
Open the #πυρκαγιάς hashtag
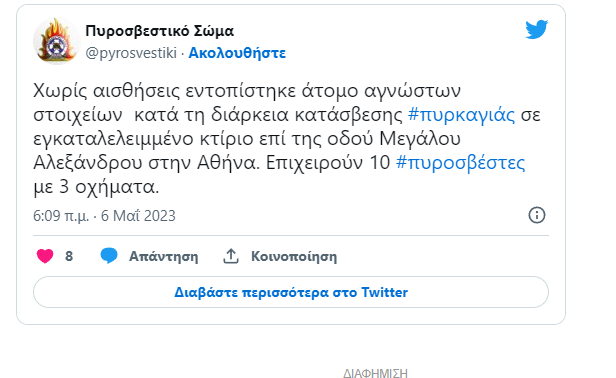461,115
